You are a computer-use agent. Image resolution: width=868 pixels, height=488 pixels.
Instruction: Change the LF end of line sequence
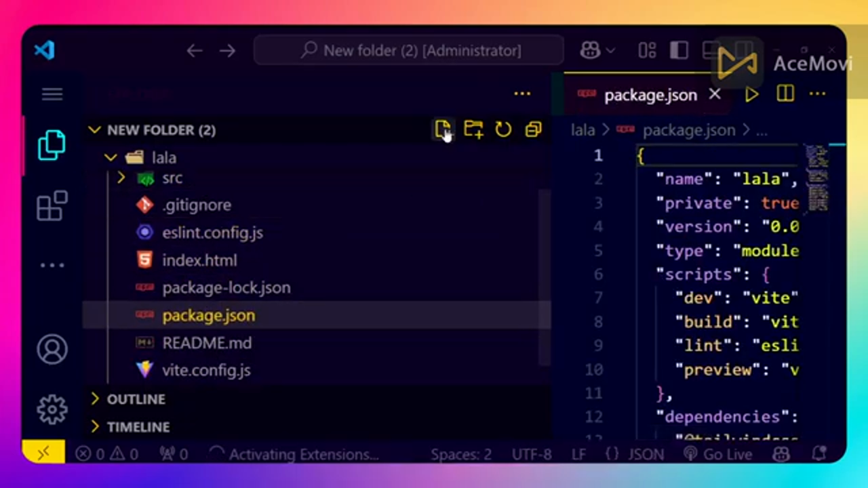click(x=578, y=454)
